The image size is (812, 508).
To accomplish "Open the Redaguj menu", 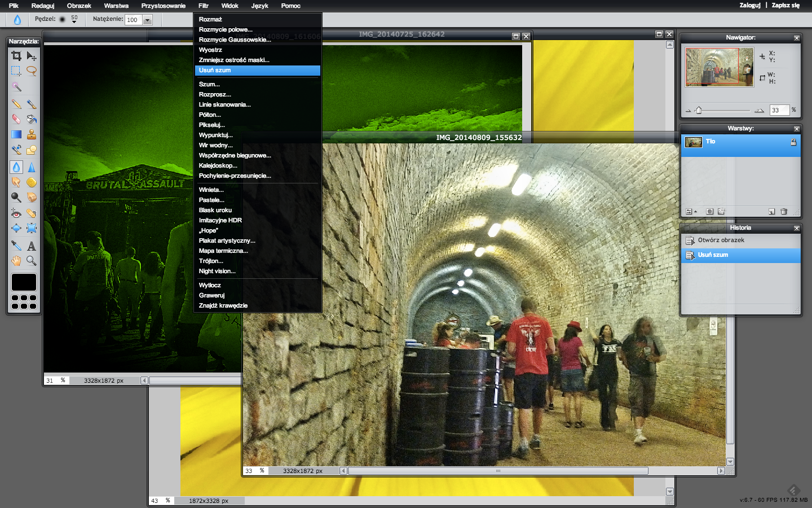I will pyautogui.click(x=43, y=6).
